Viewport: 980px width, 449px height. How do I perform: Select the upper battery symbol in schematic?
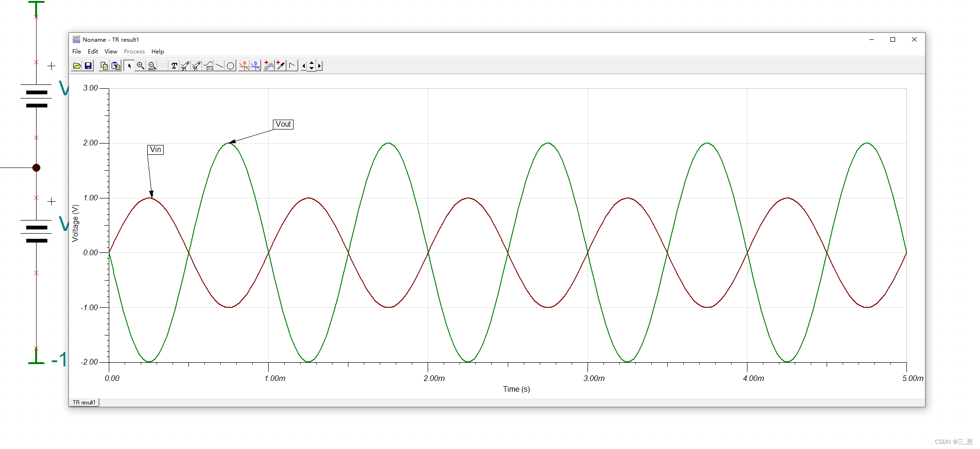pos(37,96)
